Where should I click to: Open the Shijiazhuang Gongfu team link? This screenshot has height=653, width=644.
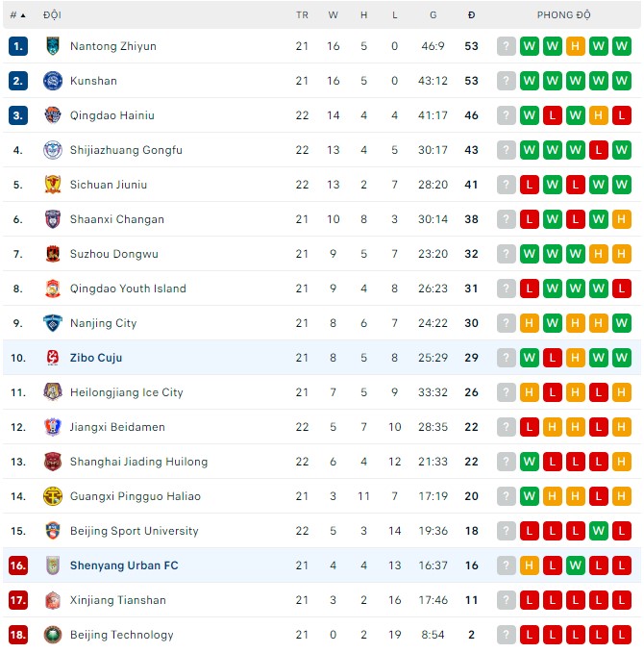click(x=126, y=150)
